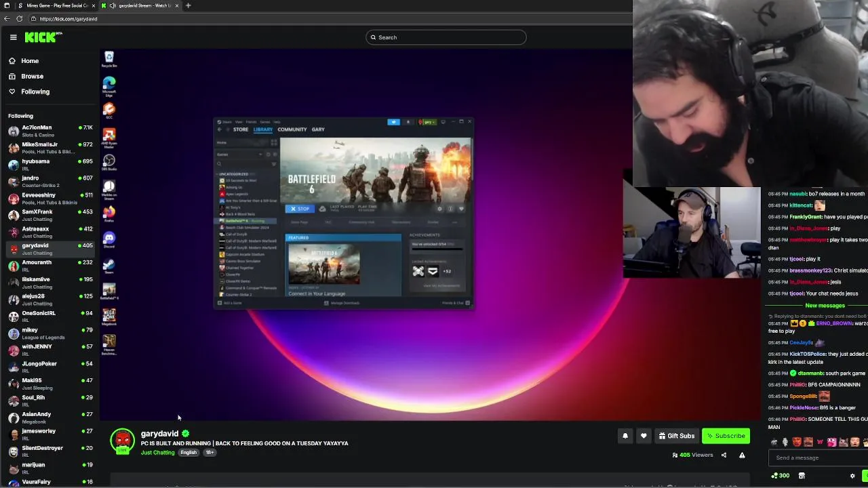Open hyubsama channel in following list

click(50, 165)
